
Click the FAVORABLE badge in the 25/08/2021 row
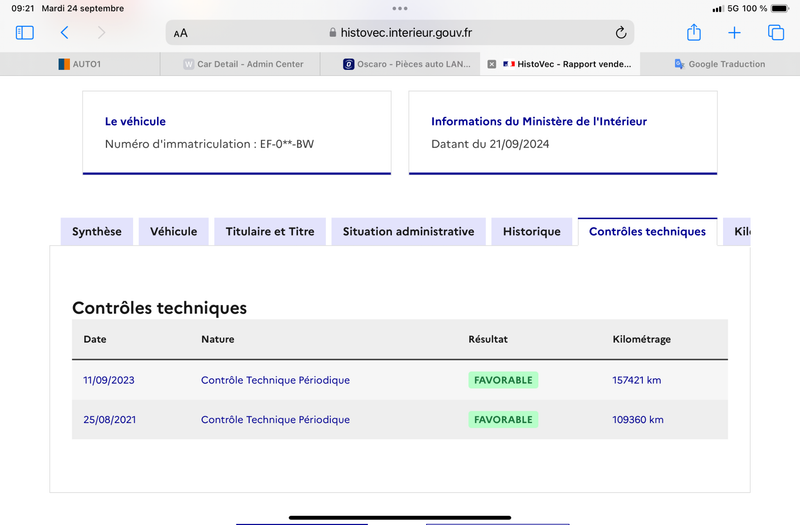(503, 419)
